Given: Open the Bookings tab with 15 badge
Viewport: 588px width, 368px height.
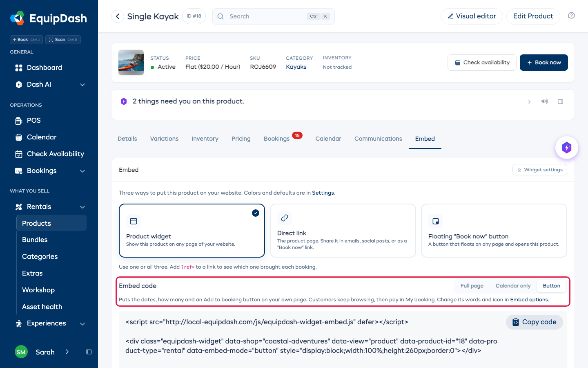Looking at the screenshot, I should pos(283,138).
